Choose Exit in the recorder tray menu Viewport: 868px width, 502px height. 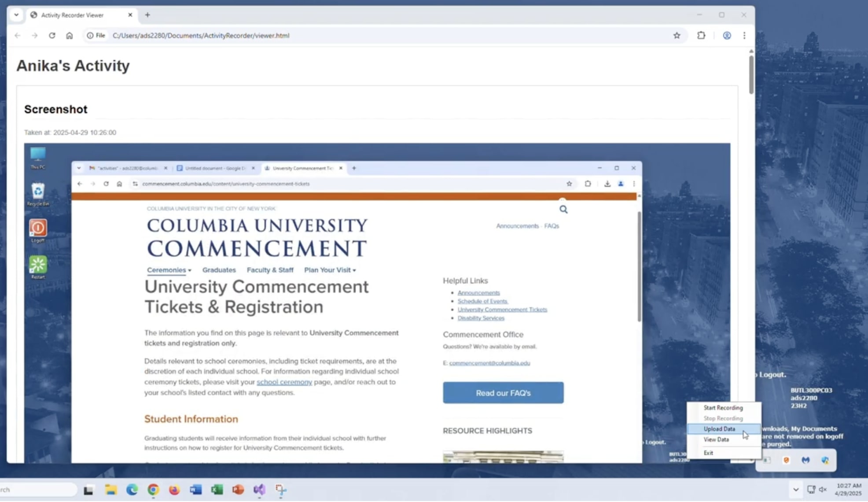[x=723, y=453]
